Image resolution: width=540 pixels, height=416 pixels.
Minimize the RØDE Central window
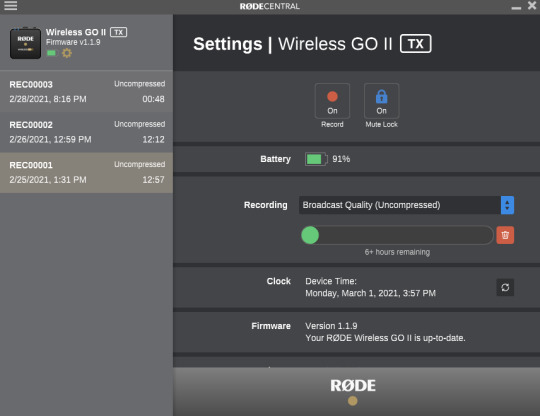tap(516, 7)
